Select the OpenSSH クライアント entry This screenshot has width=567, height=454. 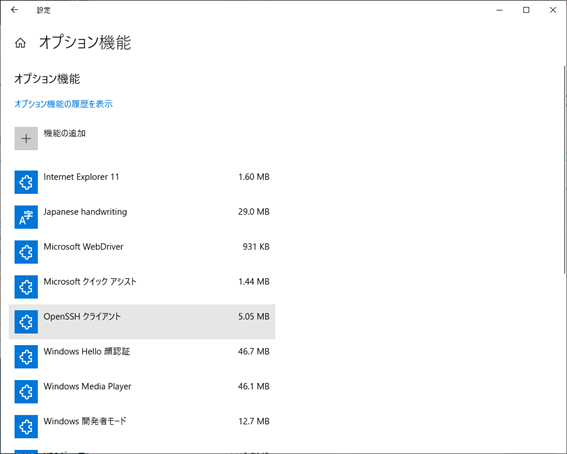click(x=142, y=322)
